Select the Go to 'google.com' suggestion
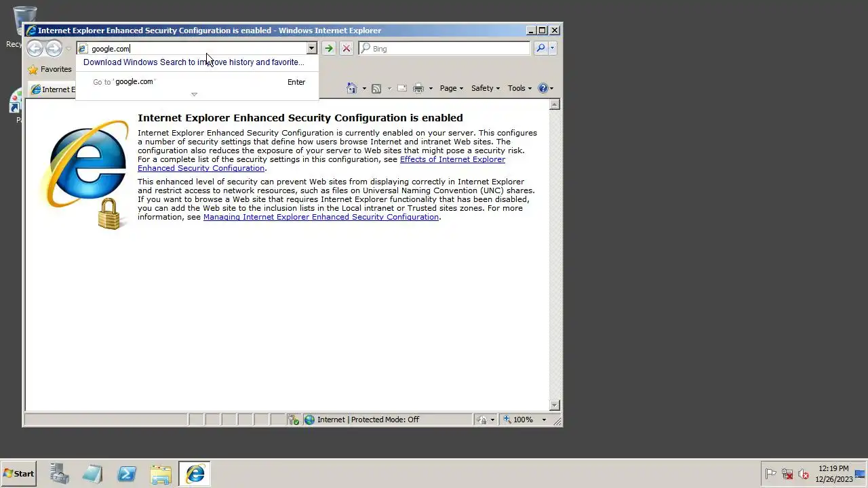 (x=197, y=82)
